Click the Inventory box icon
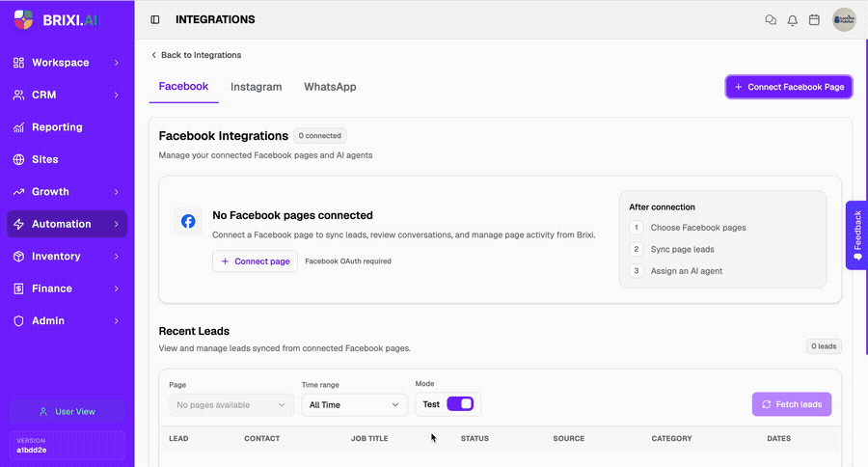 19,257
